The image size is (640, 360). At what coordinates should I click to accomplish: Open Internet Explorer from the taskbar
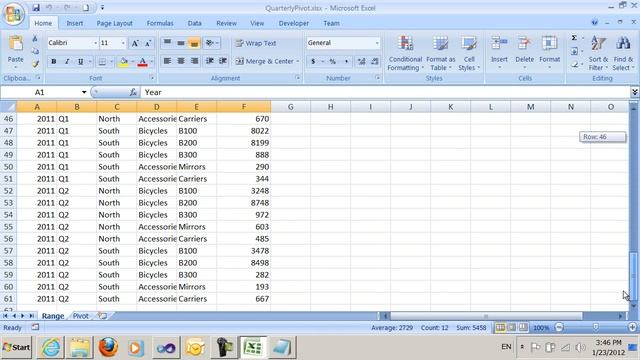[51, 348]
